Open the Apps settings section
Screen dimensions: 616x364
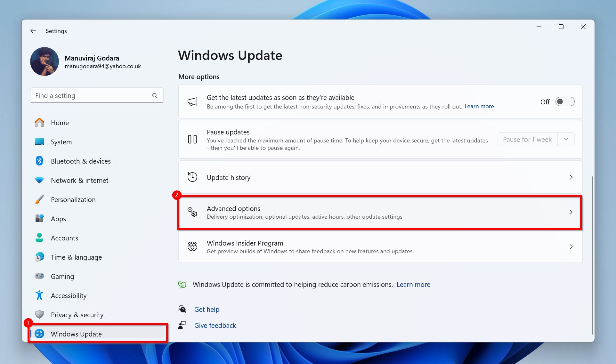(x=97, y=219)
